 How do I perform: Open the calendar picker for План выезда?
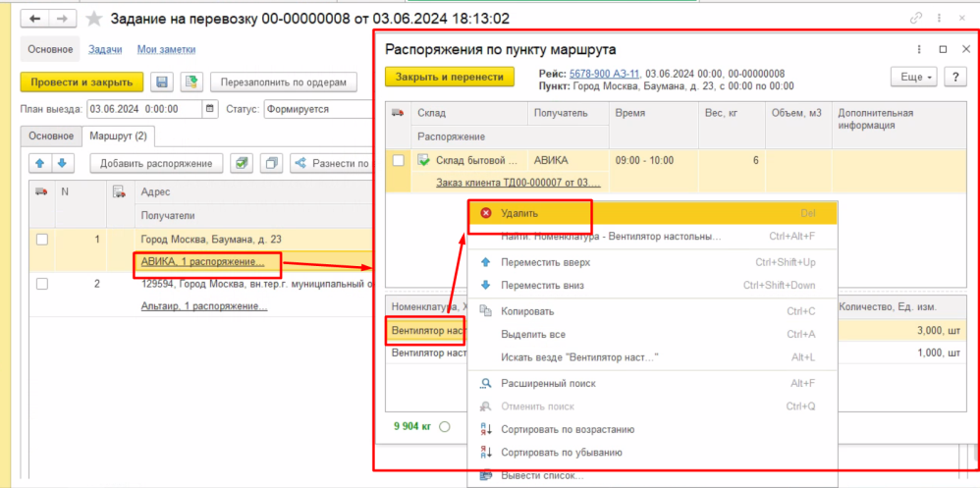[x=209, y=109]
